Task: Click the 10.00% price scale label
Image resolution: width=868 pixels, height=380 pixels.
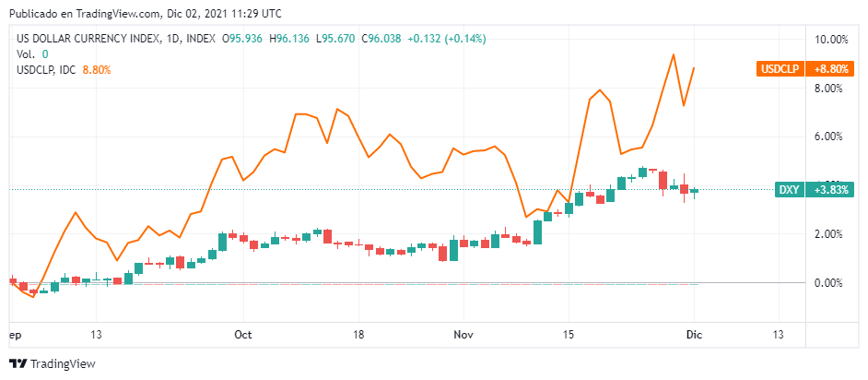Action: coord(830,40)
